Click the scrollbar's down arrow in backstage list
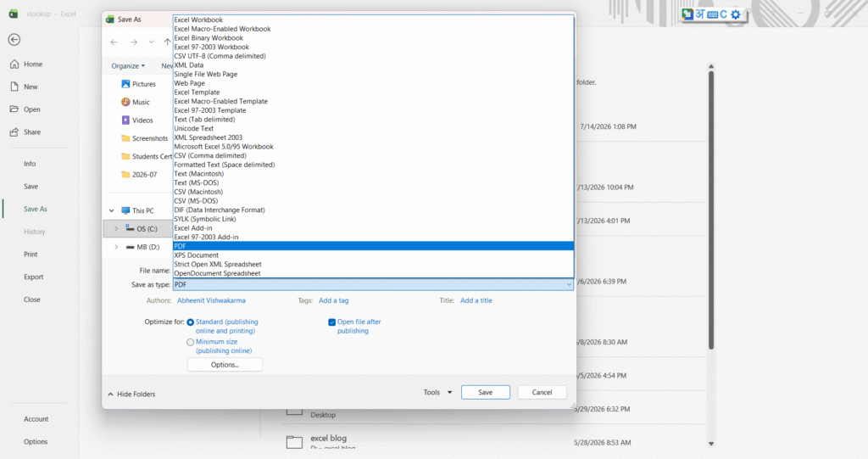This screenshot has width=868, height=459. click(711, 444)
